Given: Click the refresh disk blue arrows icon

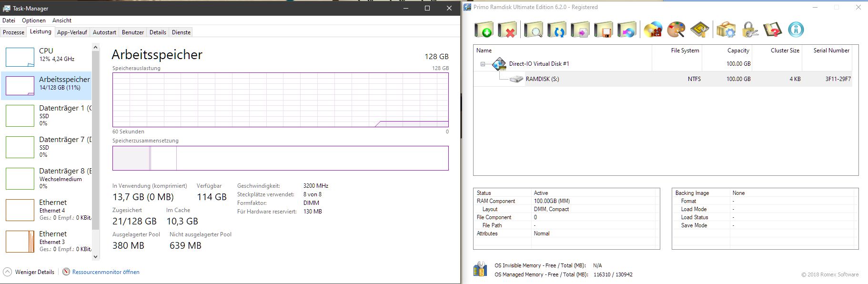Looking at the screenshot, I should tap(556, 30).
